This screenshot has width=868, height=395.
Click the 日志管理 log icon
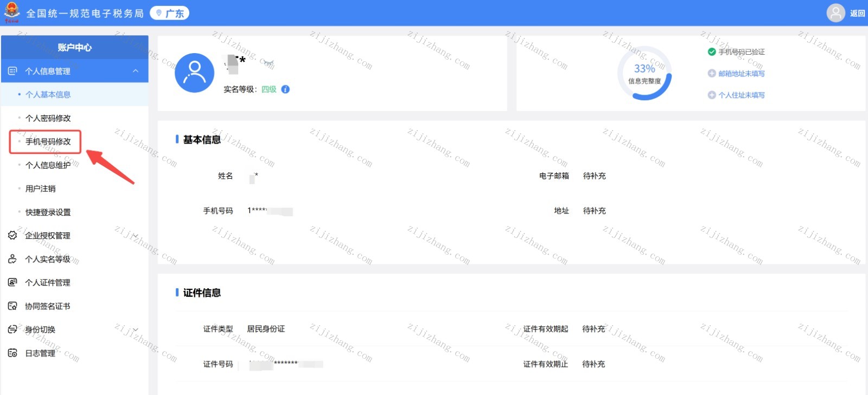(x=12, y=353)
